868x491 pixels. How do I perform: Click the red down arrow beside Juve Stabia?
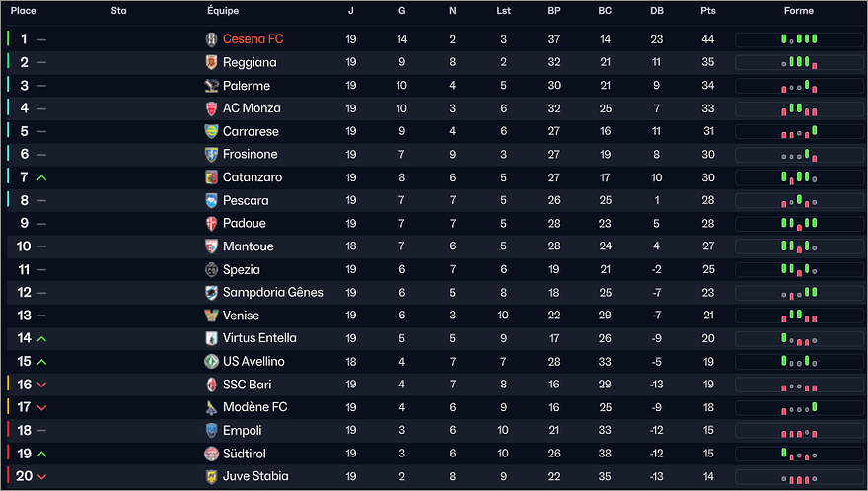[41, 477]
